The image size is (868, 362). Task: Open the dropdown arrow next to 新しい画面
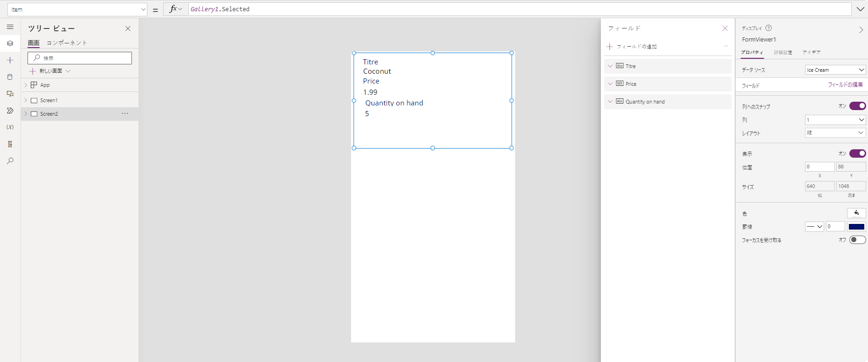click(68, 71)
